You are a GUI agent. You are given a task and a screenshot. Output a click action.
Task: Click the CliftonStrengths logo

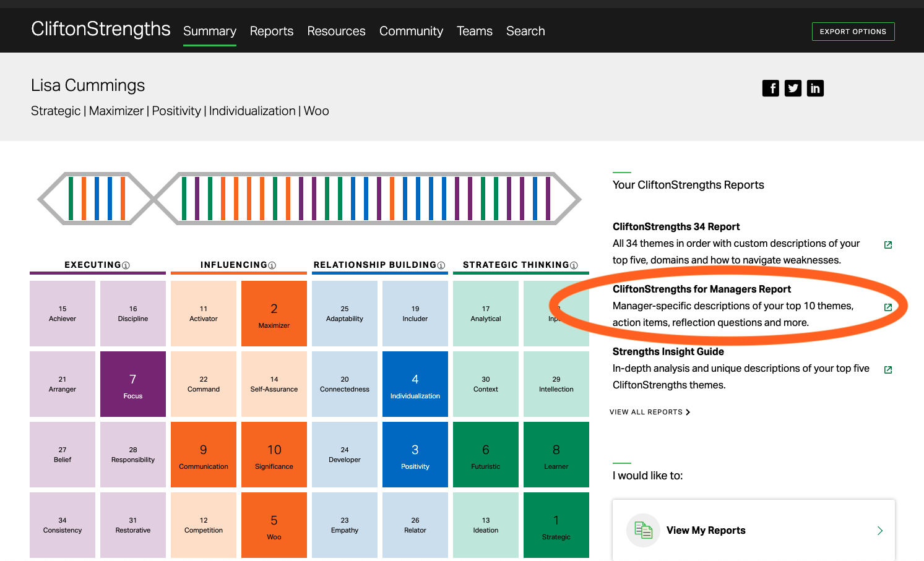pyautogui.click(x=101, y=29)
